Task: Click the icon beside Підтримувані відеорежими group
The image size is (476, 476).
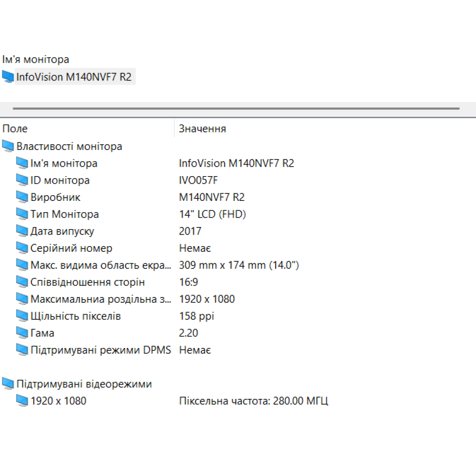Action: point(8,384)
